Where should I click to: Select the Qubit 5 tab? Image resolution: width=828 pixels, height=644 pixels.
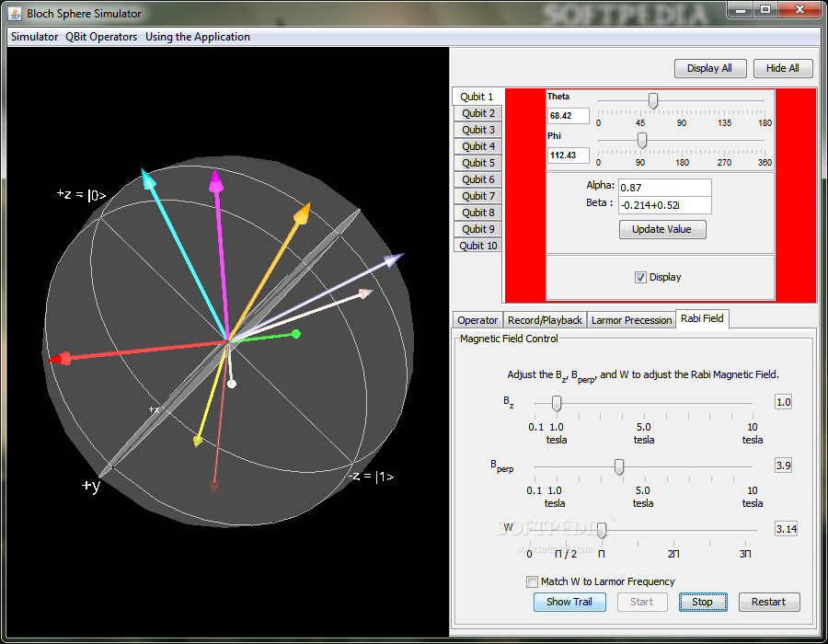click(x=477, y=163)
